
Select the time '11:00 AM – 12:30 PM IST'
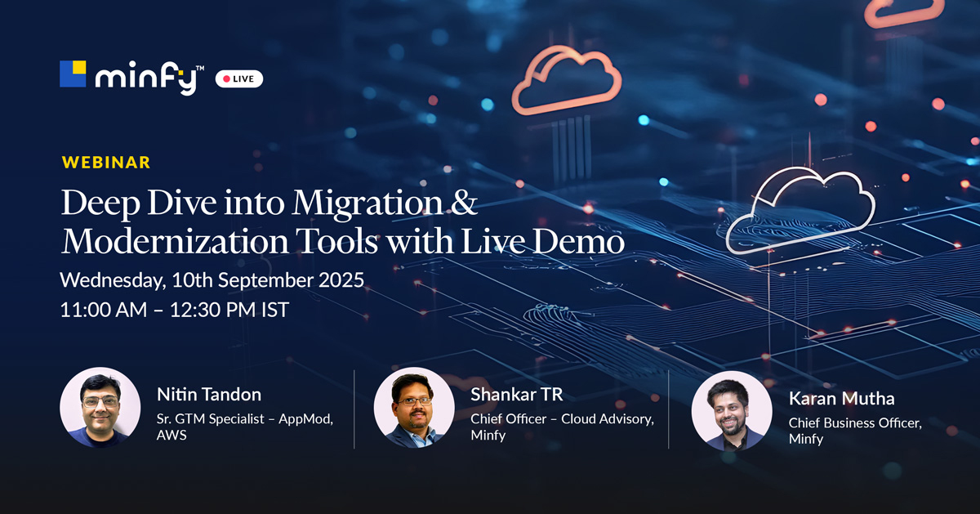click(174, 311)
